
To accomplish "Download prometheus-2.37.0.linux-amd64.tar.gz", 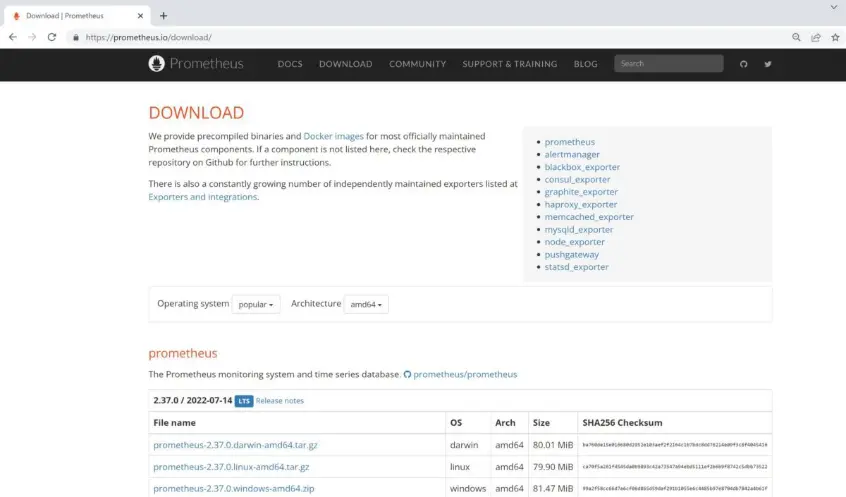I will 231,467.
